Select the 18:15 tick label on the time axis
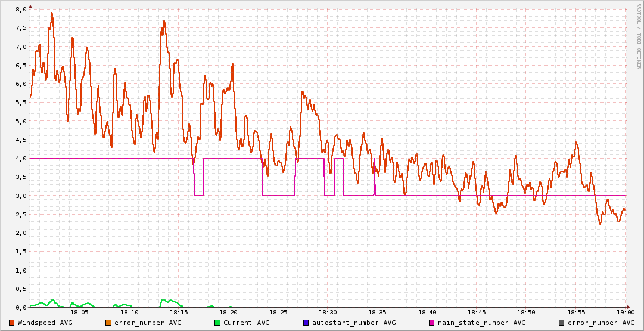This screenshot has height=331, width=644. (179, 312)
